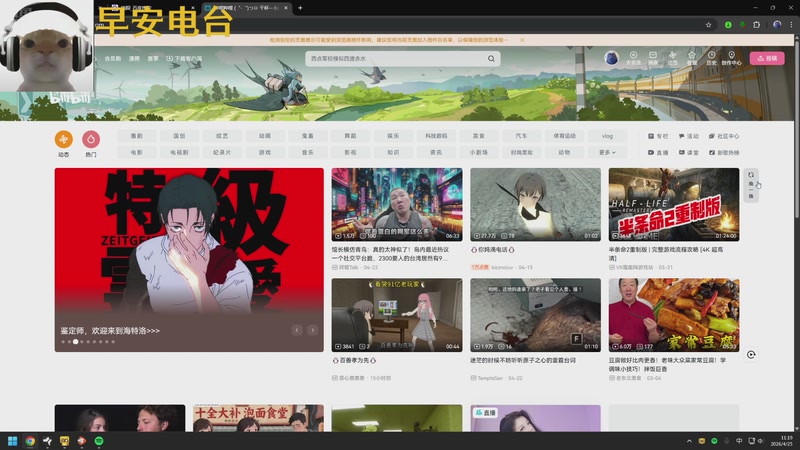The image size is (800, 450).
Task: Open the 特级 featured carousel banner
Action: pyautogui.click(x=189, y=260)
